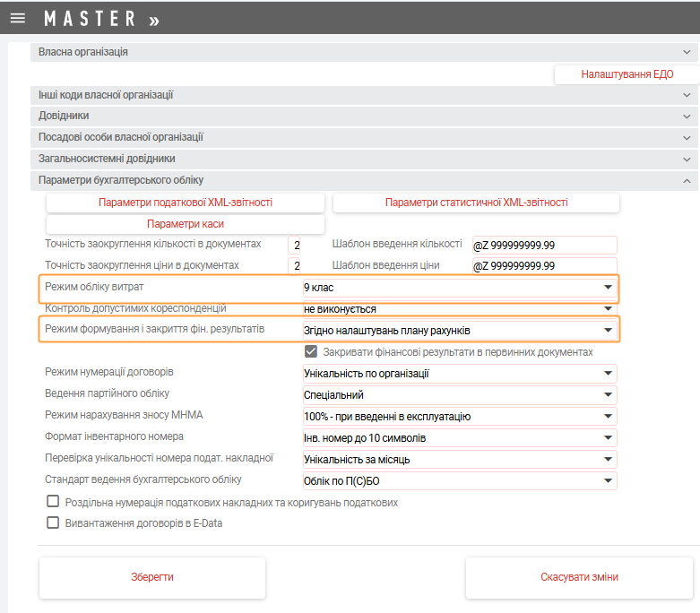Click label Точність заокруглення ціни в документах
This screenshot has width=700, height=613.
click(x=142, y=265)
